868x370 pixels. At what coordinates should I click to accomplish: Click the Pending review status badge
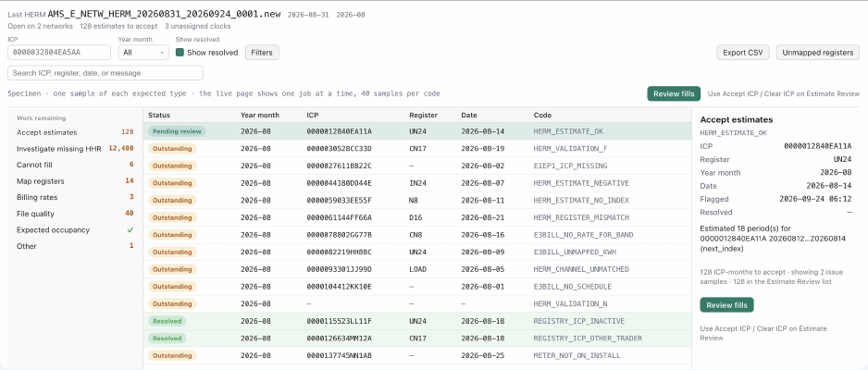(x=177, y=131)
